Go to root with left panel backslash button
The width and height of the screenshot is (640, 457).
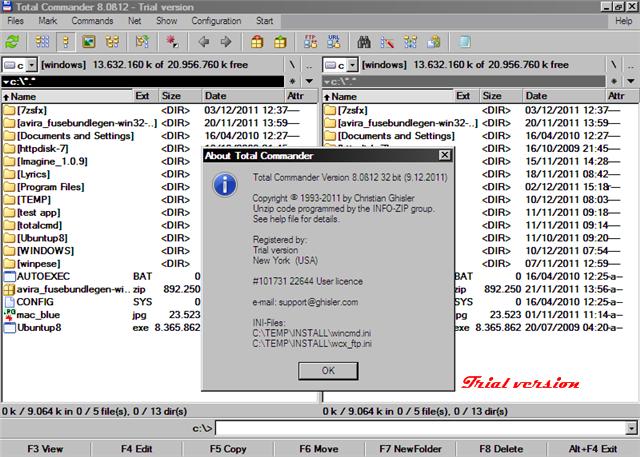click(x=292, y=65)
